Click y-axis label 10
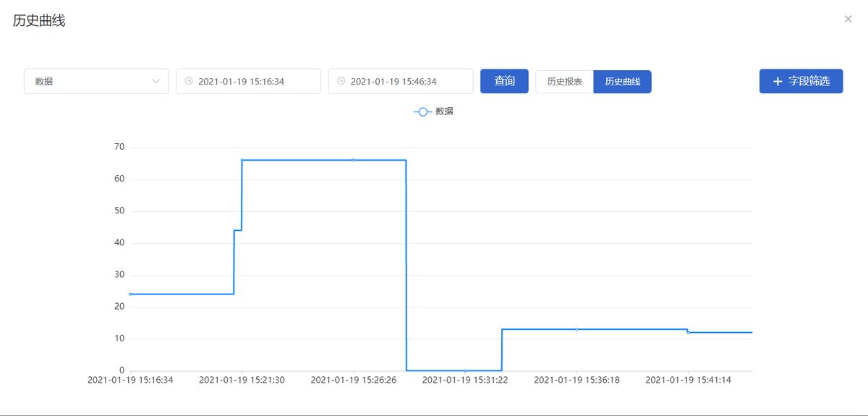868x416 pixels. pos(119,338)
